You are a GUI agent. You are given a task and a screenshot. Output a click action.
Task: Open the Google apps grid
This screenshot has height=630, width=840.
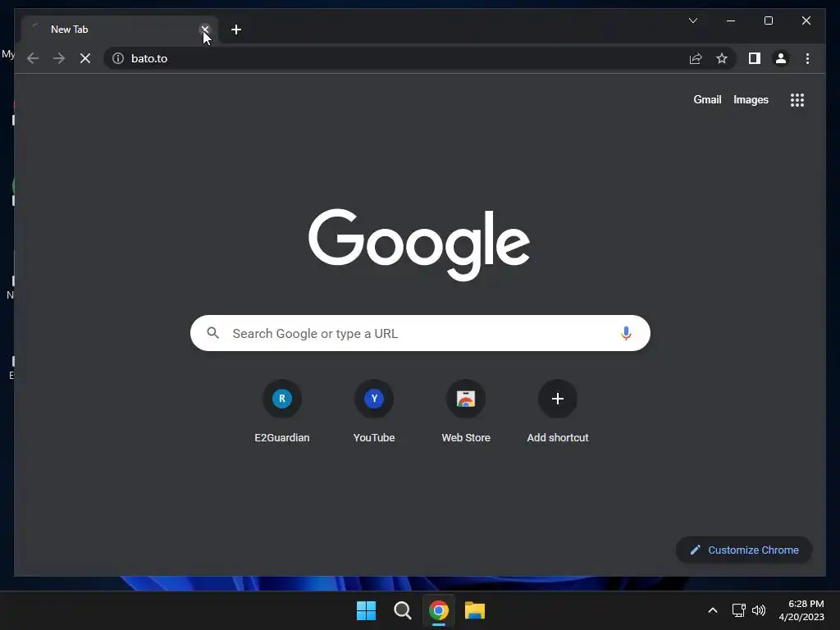(797, 100)
